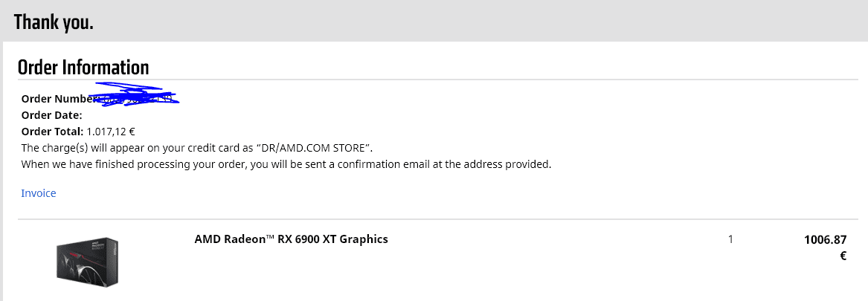Click the Order Total label
Image resolution: width=868 pixels, height=301 pixels.
53,132
